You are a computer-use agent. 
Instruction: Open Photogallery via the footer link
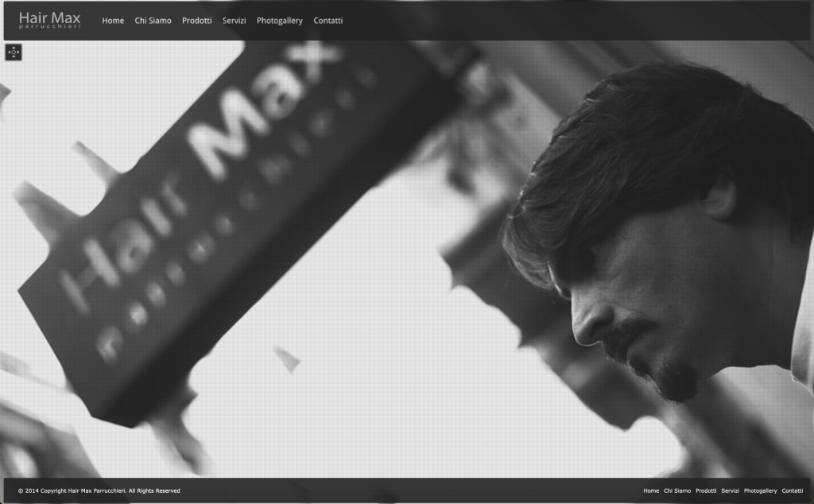(760, 491)
